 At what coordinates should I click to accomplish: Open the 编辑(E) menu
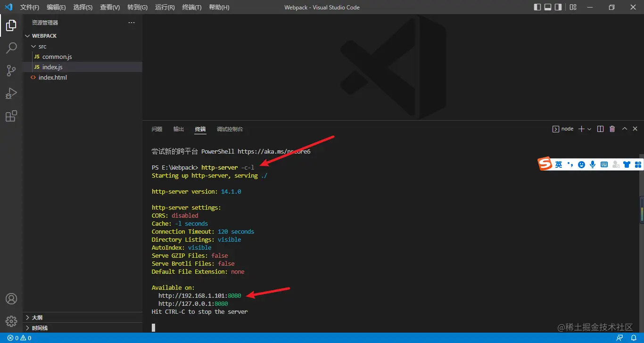click(56, 7)
